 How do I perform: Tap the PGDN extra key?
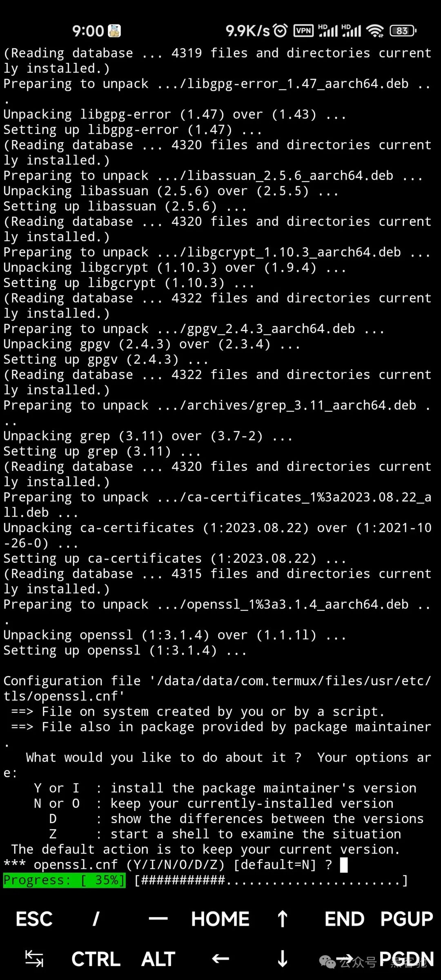click(406, 959)
